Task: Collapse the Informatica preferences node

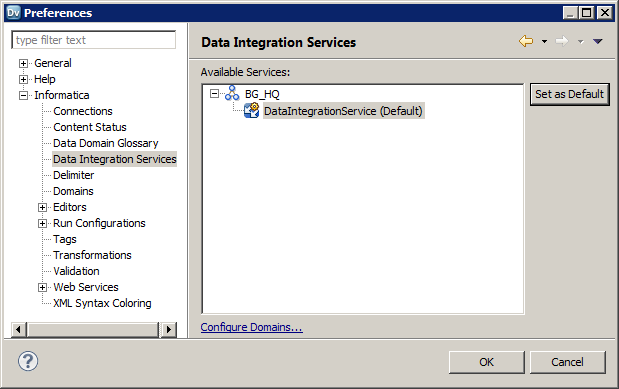Action: point(23,95)
